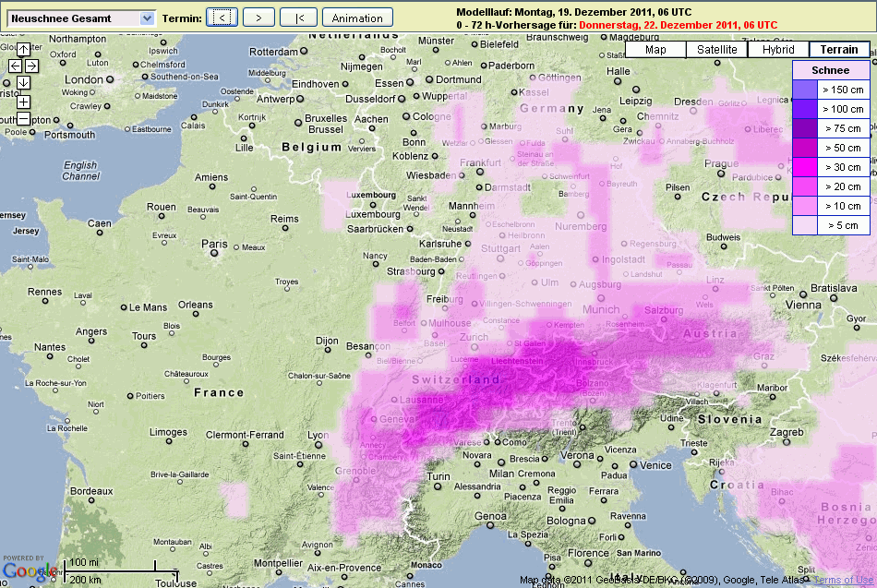The image size is (877, 588).
Task: Click the > 150 cm legend color
Action: point(805,90)
